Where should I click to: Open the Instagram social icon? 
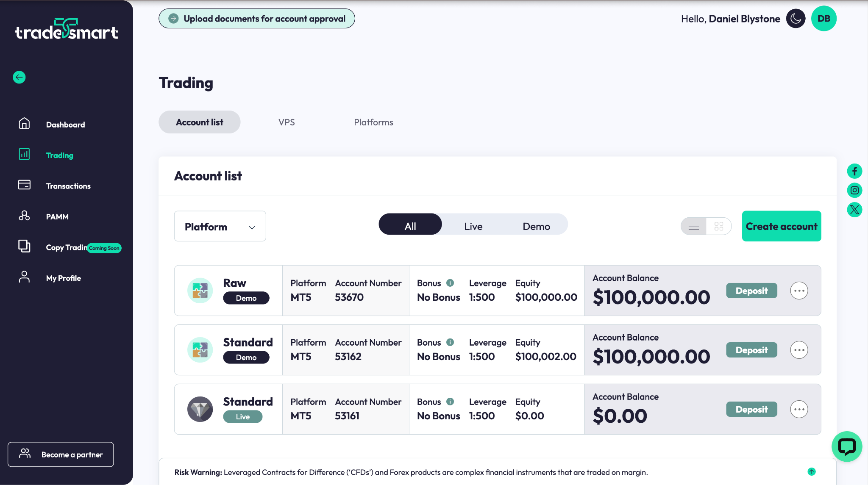pyautogui.click(x=854, y=190)
